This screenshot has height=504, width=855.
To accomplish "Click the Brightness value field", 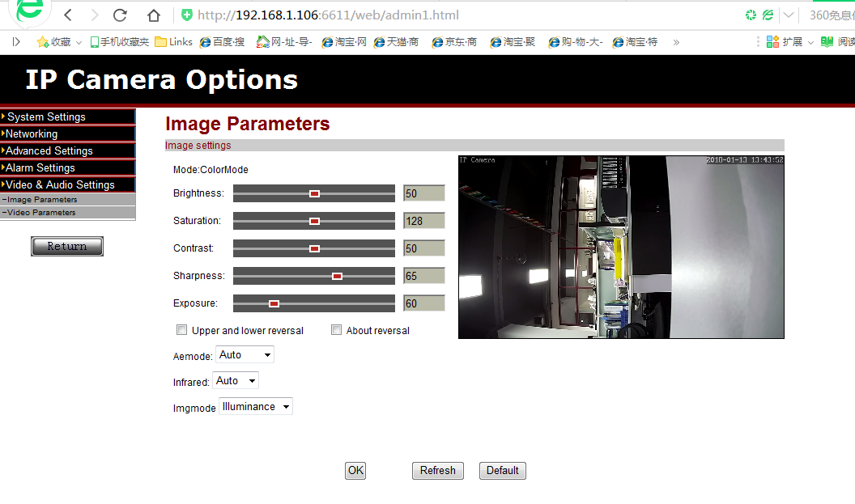I will click(424, 193).
